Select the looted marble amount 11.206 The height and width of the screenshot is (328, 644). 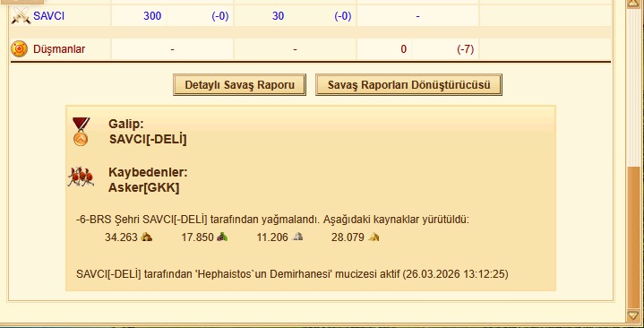click(272, 237)
